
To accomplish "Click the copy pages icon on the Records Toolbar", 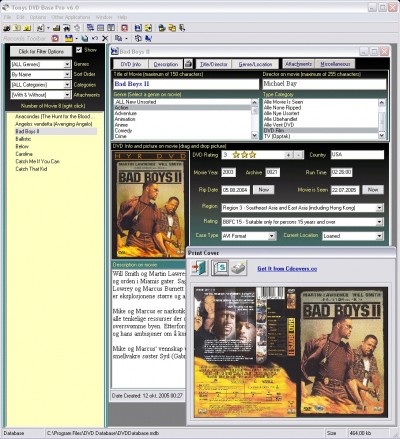I will tap(118, 38).
